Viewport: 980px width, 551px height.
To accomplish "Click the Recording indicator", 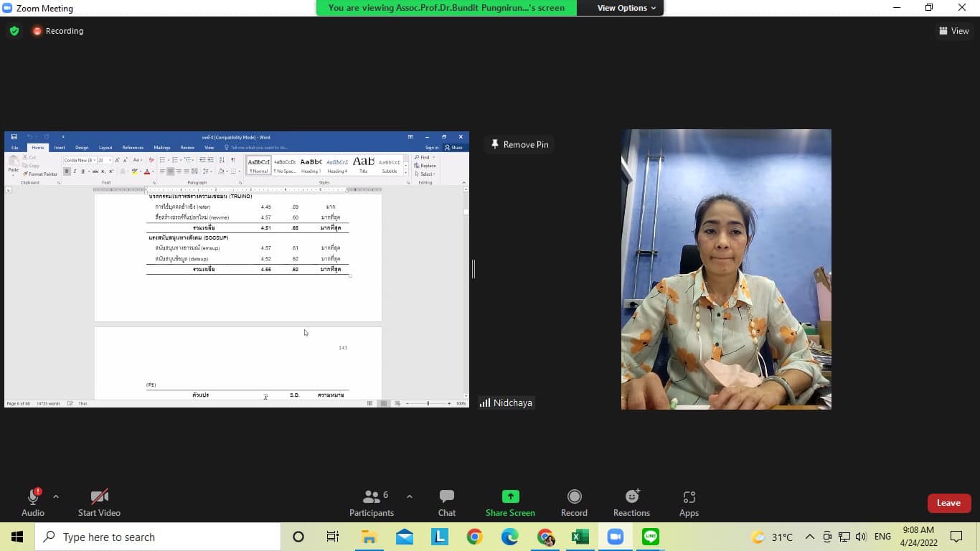I will pos(57,31).
